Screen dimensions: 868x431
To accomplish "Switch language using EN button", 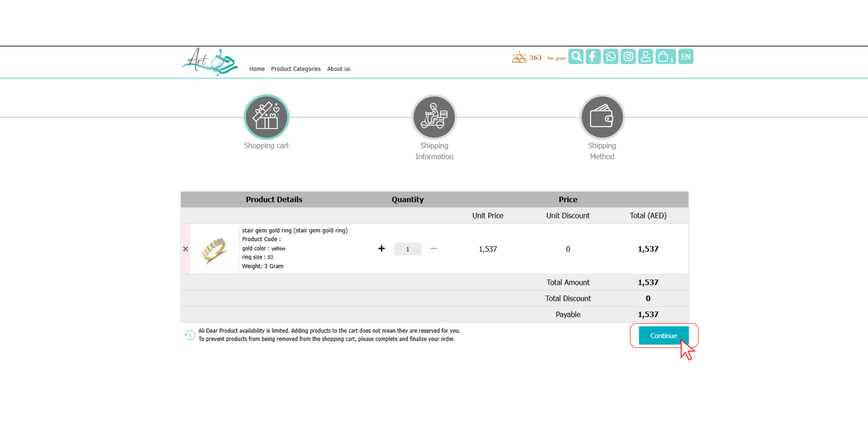I will pyautogui.click(x=686, y=57).
